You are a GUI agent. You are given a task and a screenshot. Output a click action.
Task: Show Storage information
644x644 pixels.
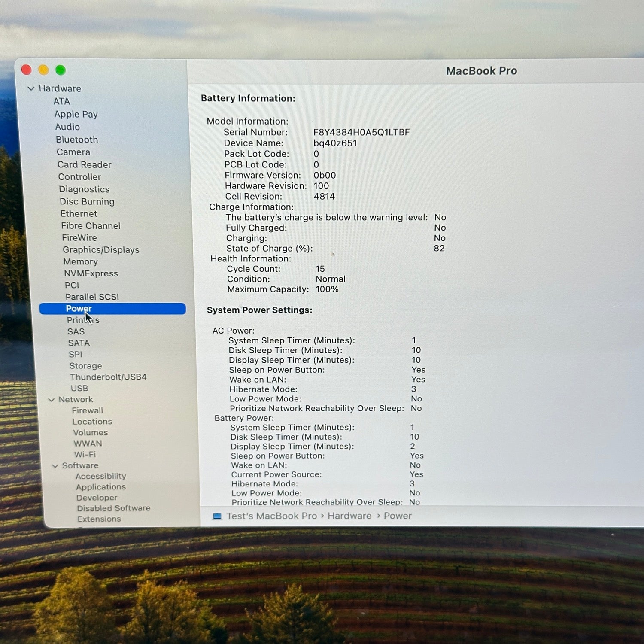pyautogui.click(x=86, y=366)
